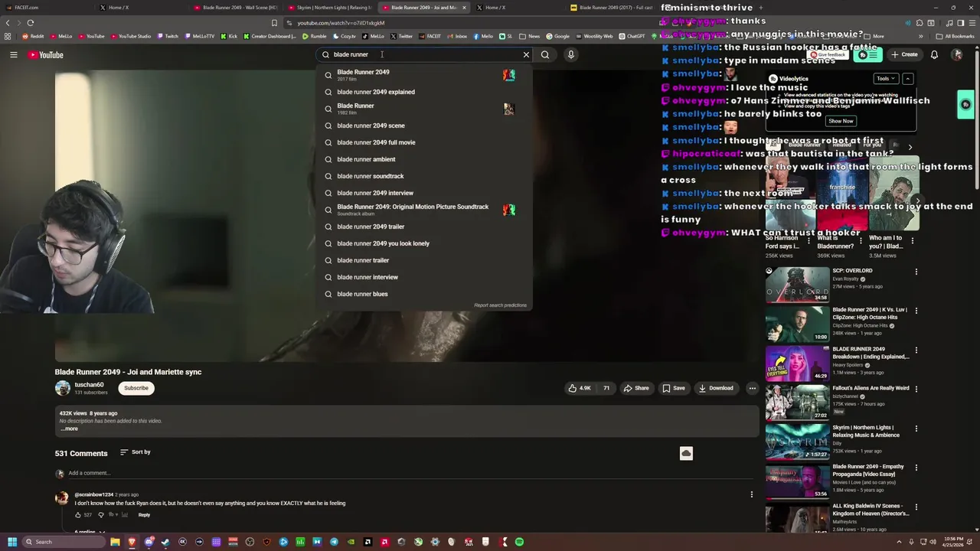Open File Explorer from taskbar
Screen dimensions: 980x551
(x=115, y=542)
